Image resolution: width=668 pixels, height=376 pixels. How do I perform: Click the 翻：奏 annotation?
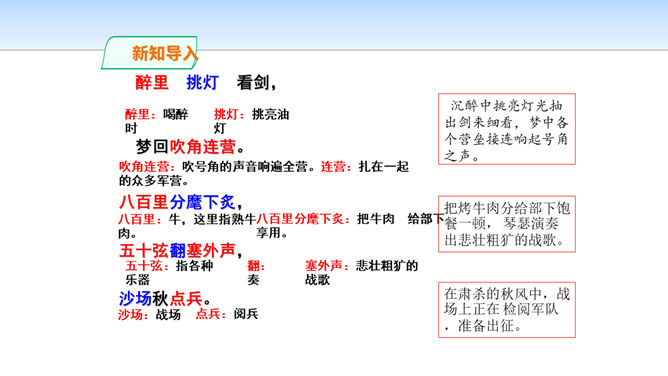[256, 273]
